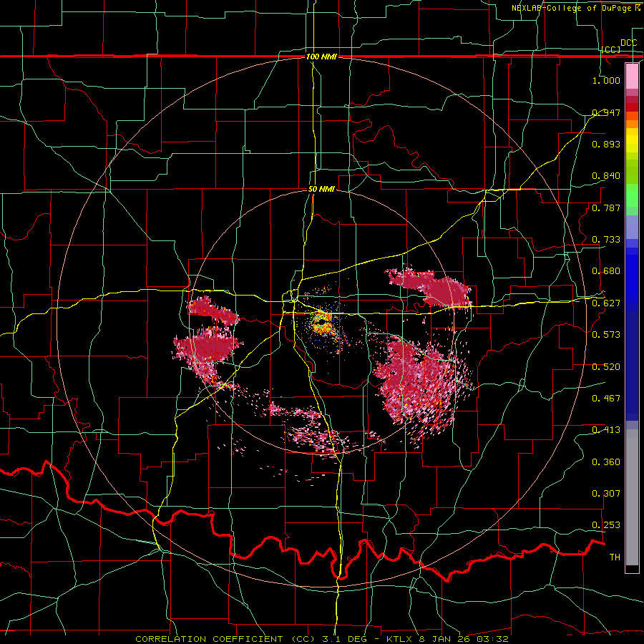
Task: Pick the light pink swatch beside 1.000
Action: (x=632, y=77)
